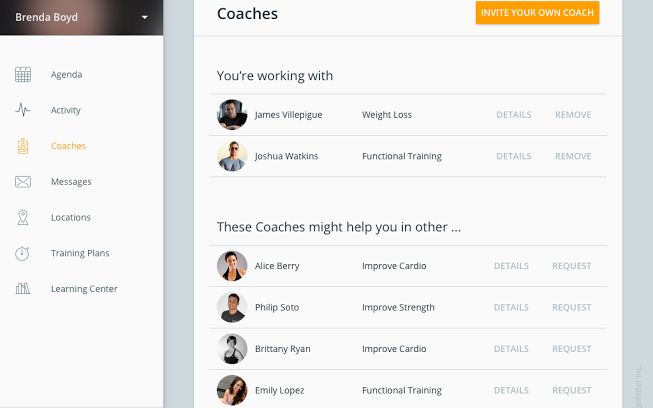The height and width of the screenshot is (408, 653).
Task: Click the Messages envelope icon
Action: click(22, 182)
